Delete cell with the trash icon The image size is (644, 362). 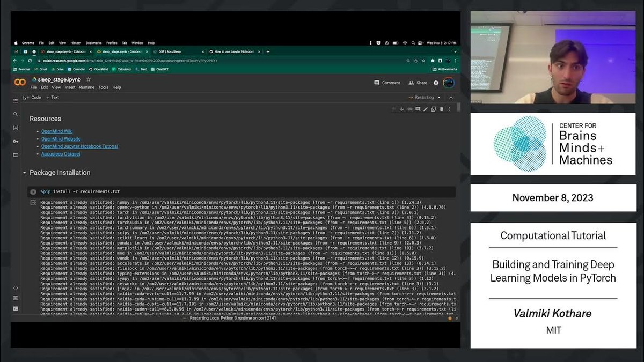click(441, 109)
